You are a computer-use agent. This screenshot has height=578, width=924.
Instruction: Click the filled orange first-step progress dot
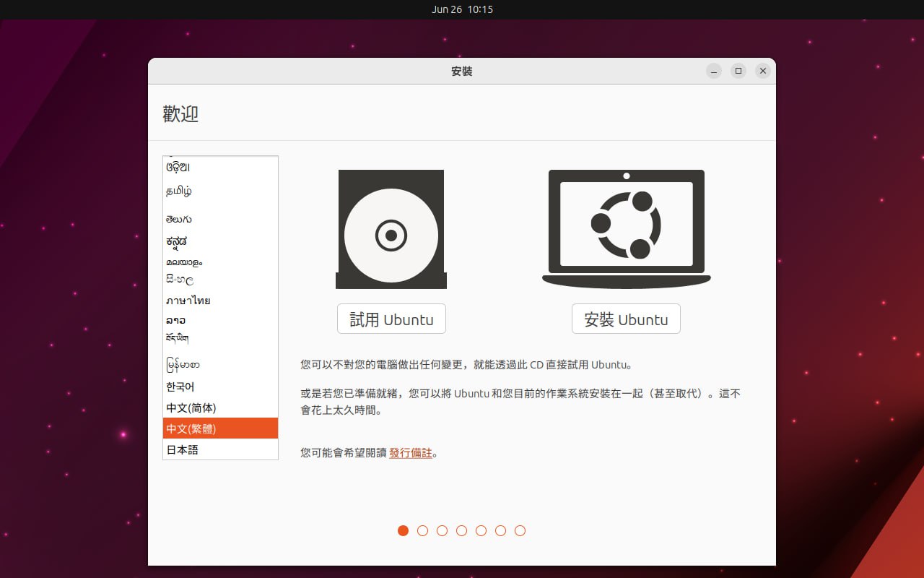click(403, 530)
